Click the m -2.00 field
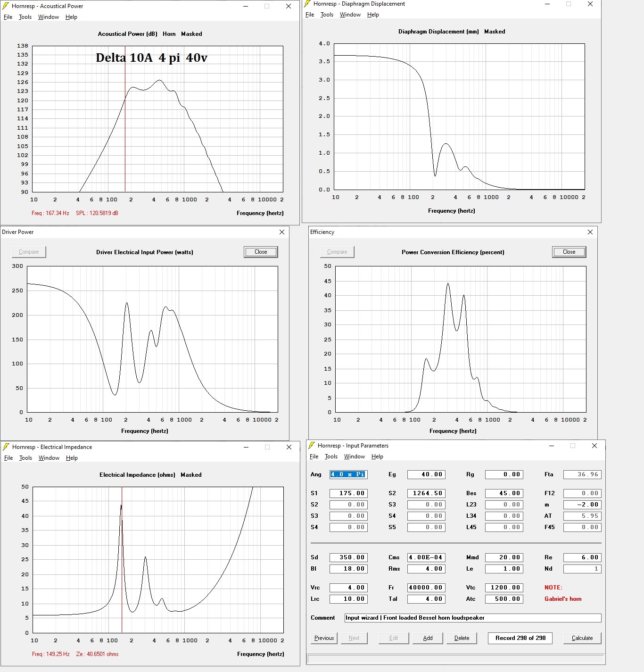The width and height of the screenshot is (644, 672). (582, 505)
